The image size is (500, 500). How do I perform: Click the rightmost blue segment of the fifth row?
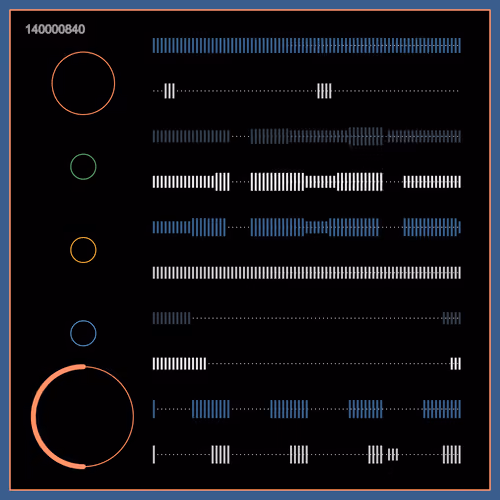click(432, 227)
